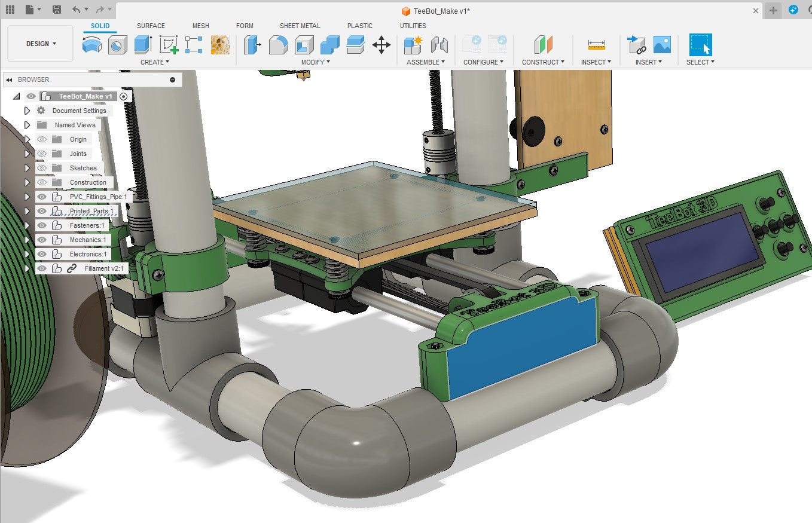This screenshot has height=523, width=812.
Task: Select the Extrude tool icon
Action: coord(144,45)
